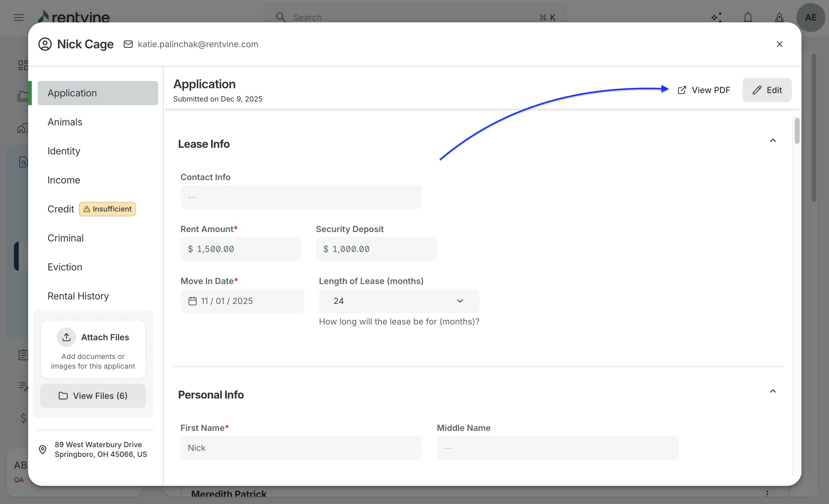Click the calendar icon in Move In Date

click(193, 301)
